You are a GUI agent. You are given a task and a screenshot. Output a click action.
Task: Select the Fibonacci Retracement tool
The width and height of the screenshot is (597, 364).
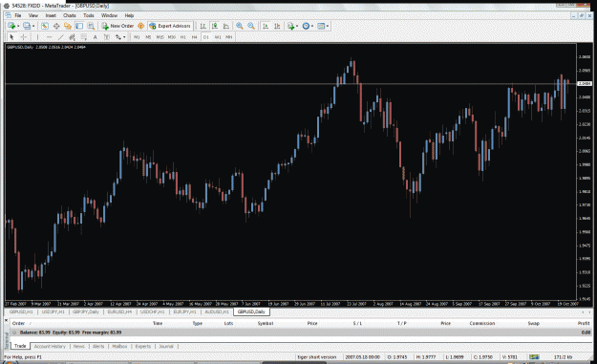coord(83,37)
